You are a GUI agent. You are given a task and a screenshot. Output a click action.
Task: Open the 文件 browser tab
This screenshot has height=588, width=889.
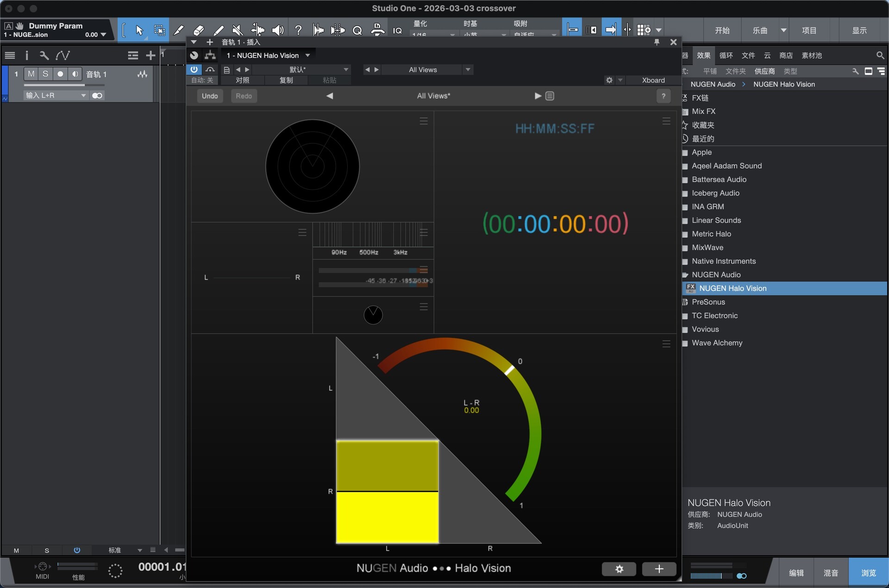tap(748, 56)
